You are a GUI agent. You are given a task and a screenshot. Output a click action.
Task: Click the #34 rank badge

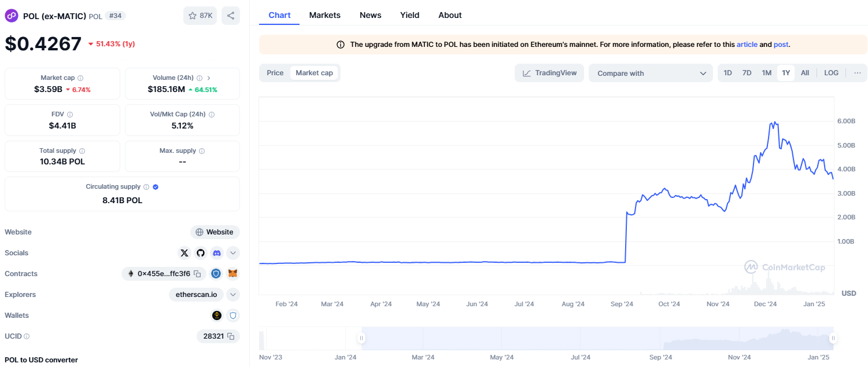[x=115, y=16]
